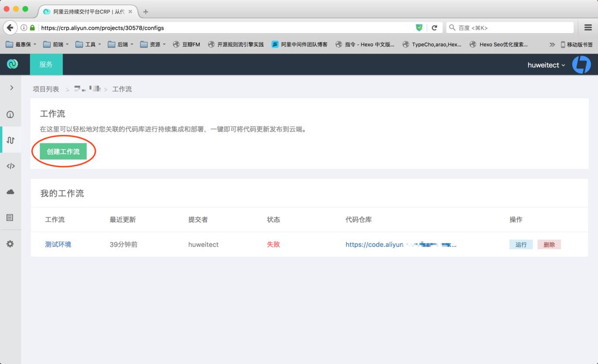This screenshot has width=598, height=364.
Task: Click 删除 for the 测试环境 workflow
Action: pyautogui.click(x=549, y=244)
